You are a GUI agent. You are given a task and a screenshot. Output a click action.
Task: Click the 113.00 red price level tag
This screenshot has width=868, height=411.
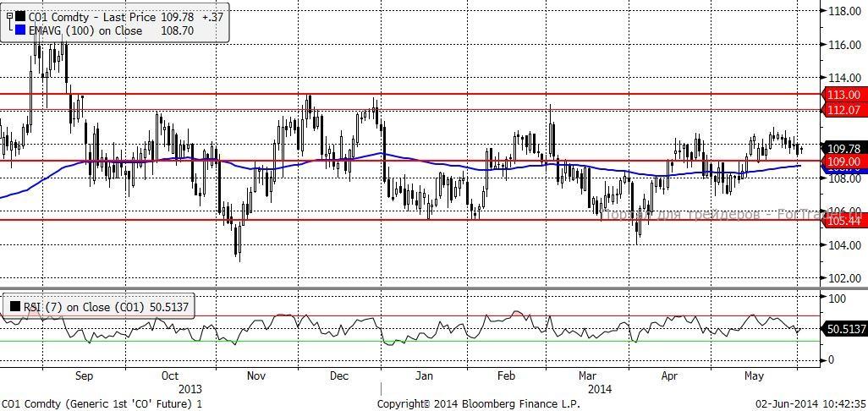tap(843, 96)
